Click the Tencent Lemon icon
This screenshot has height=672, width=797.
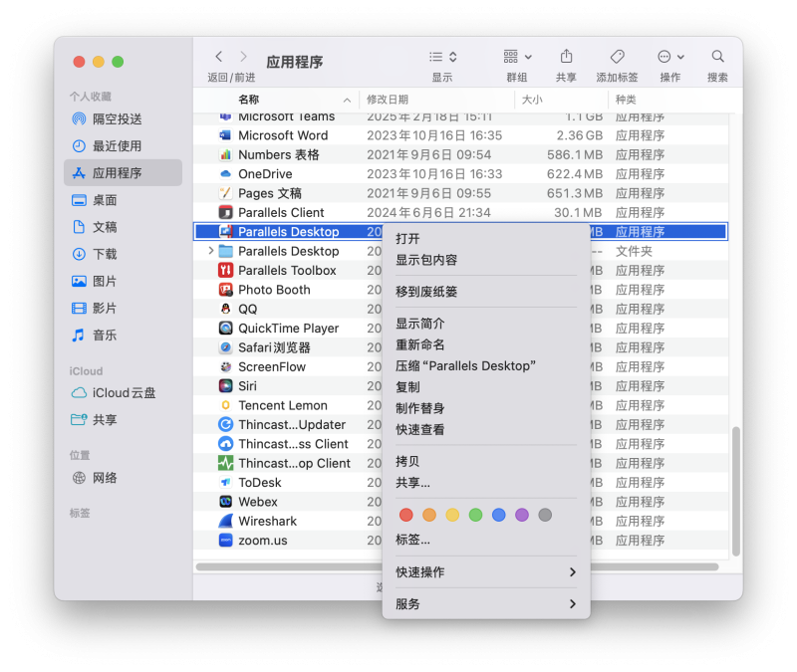click(x=225, y=406)
